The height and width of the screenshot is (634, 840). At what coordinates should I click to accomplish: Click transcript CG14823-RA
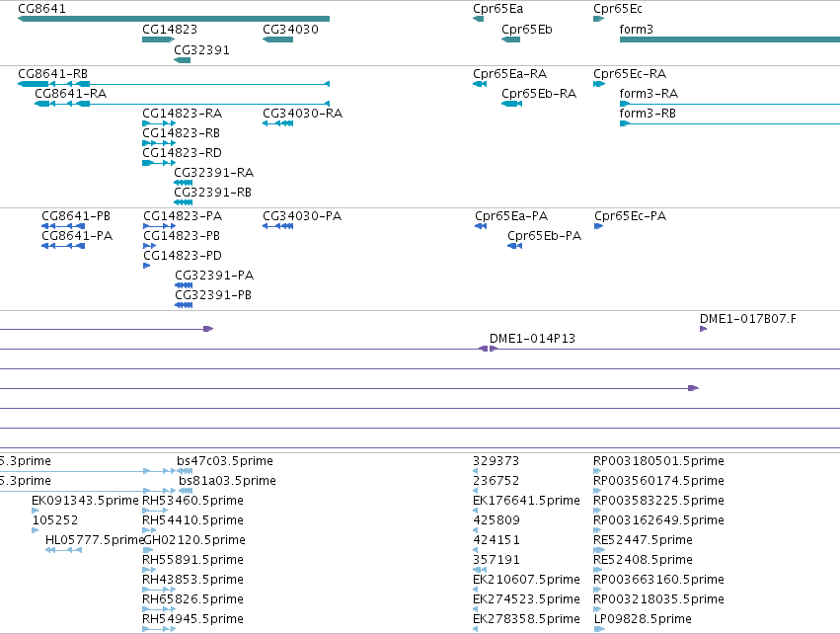[159, 123]
